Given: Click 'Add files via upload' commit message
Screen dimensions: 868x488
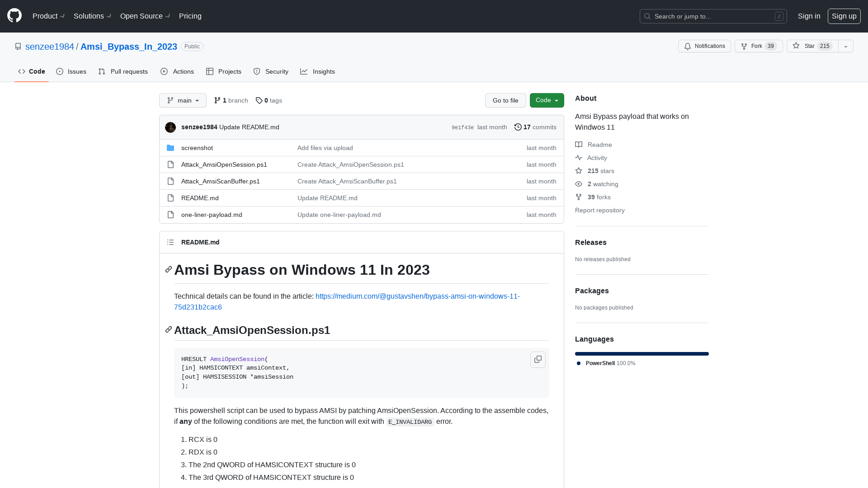Looking at the screenshot, I should point(325,148).
